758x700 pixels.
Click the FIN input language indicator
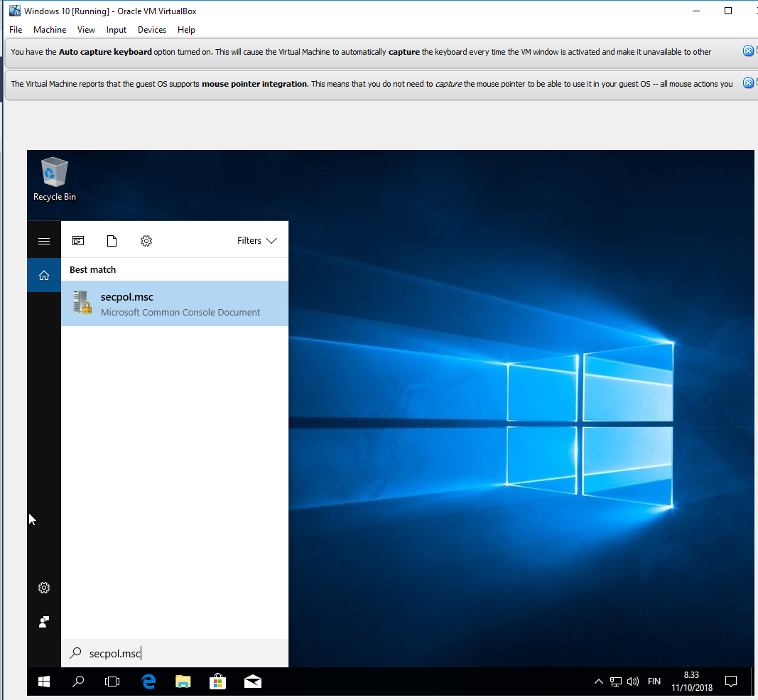654,682
